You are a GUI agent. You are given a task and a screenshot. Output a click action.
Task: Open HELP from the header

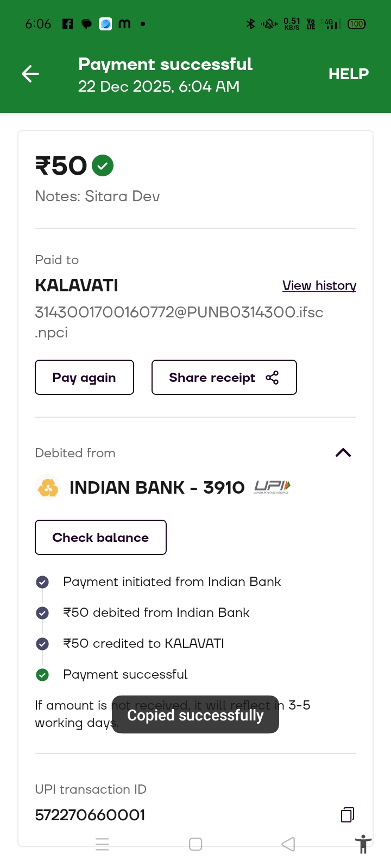point(348,74)
